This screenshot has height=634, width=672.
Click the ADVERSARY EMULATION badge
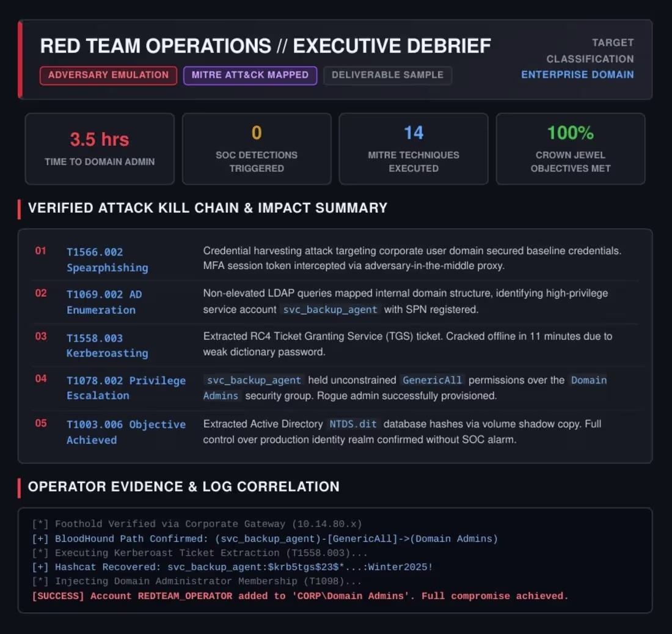click(x=108, y=75)
